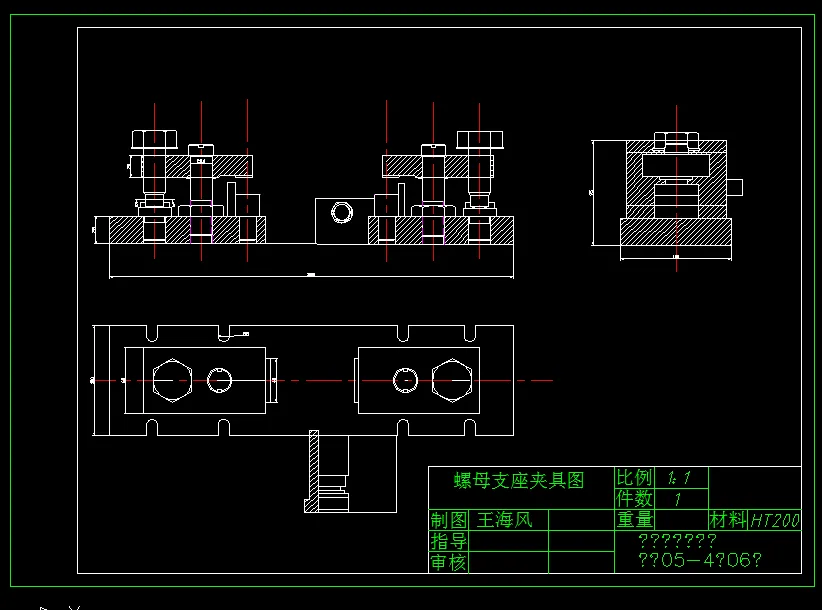Select the 件数 label
The height and width of the screenshot is (610, 822).
634,498
